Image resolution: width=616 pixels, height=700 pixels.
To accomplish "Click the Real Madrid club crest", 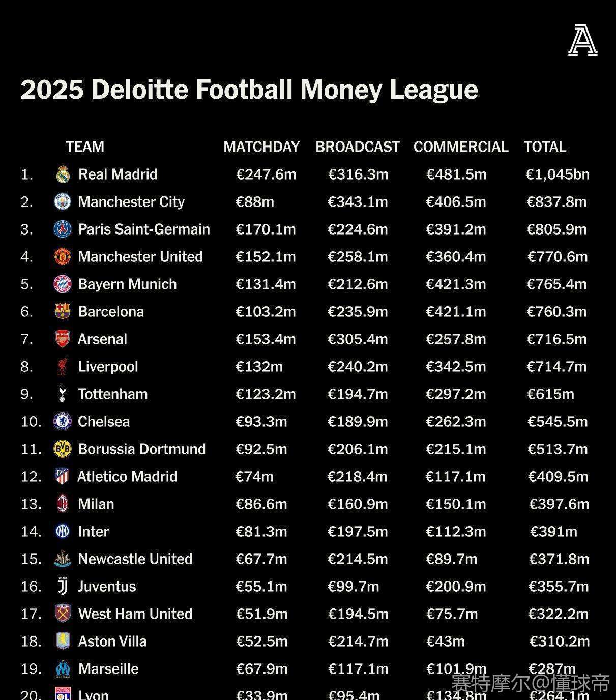I will [63, 174].
